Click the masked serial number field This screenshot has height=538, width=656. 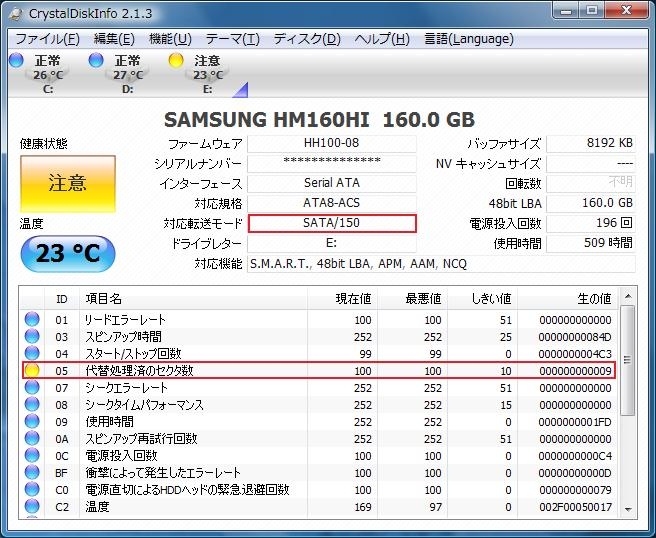[331, 163]
